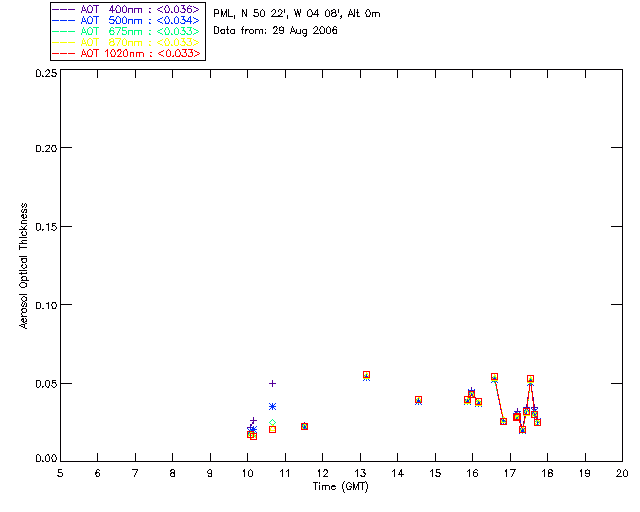This screenshot has width=640, height=512.
Task: Click the x-axis label 16
Action: tap(472, 473)
